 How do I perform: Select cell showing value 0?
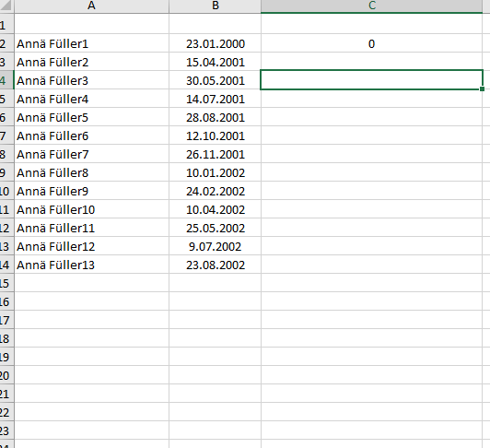371,43
